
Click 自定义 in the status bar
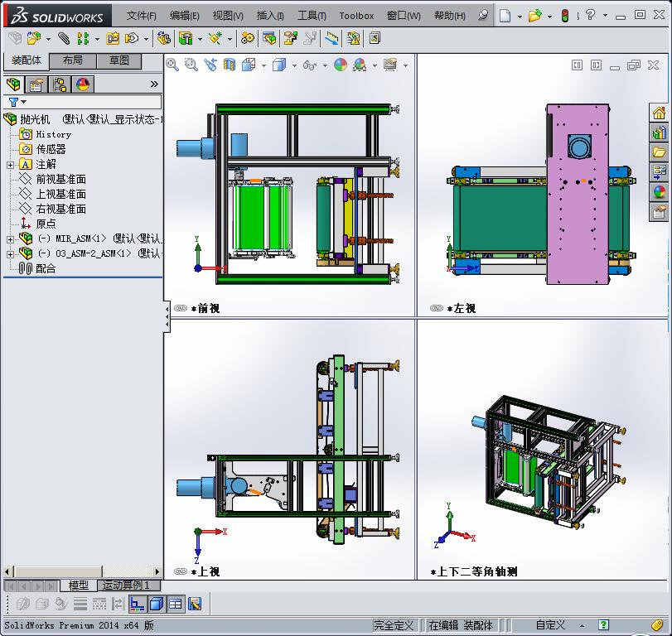point(549,625)
